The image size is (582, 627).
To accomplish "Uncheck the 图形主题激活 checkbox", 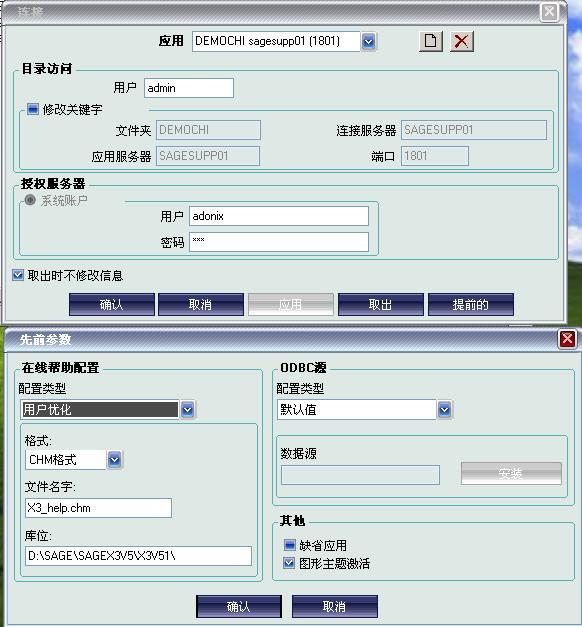I will click(289, 563).
